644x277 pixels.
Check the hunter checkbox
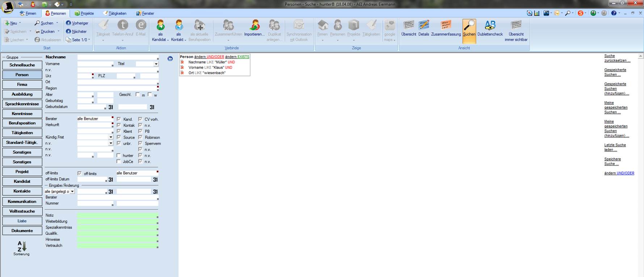pos(118,155)
